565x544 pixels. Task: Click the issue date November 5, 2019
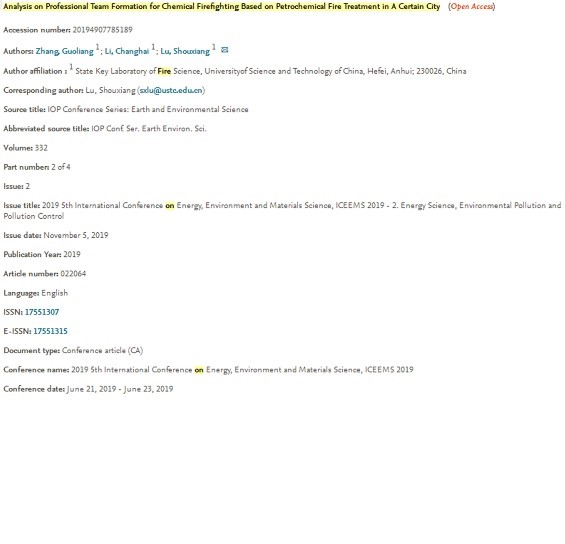pyautogui.click(x=76, y=235)
